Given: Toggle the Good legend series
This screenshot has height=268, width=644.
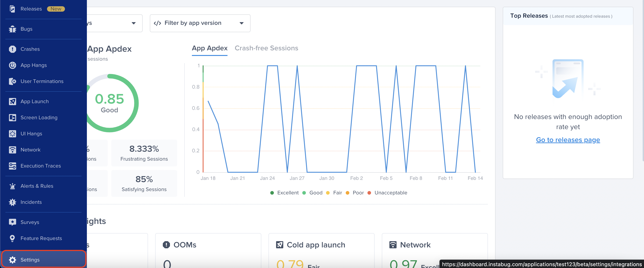Looking at the screenshot, I should (313, 193).
